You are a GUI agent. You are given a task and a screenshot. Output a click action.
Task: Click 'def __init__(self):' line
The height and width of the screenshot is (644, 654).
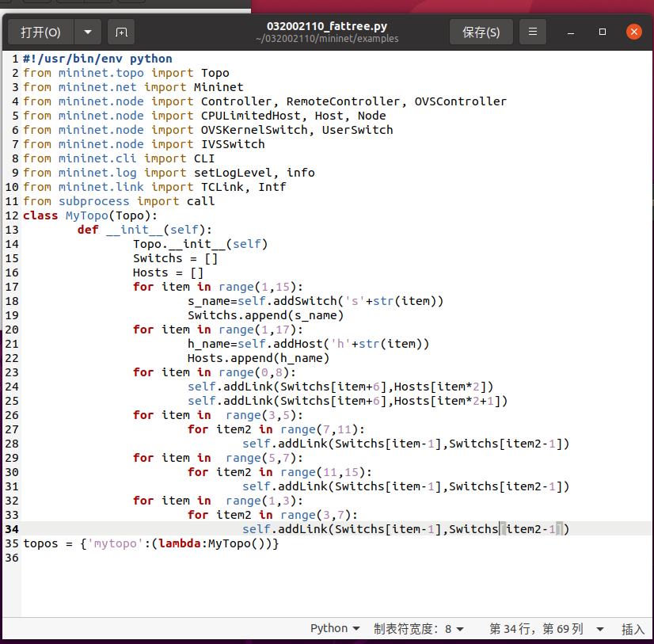point(145,230)
